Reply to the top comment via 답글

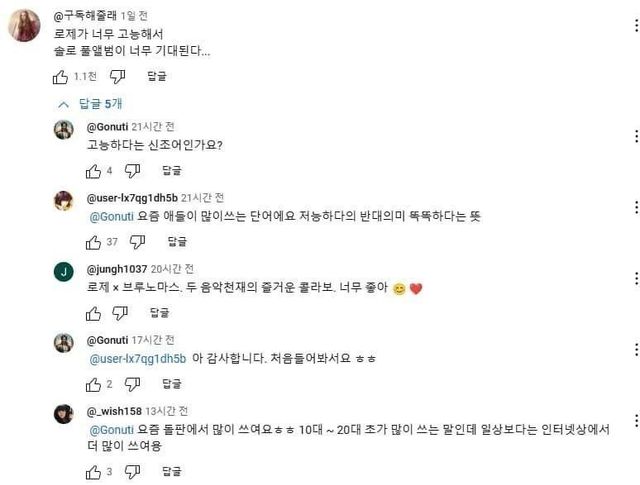click(x=157, y=76)
